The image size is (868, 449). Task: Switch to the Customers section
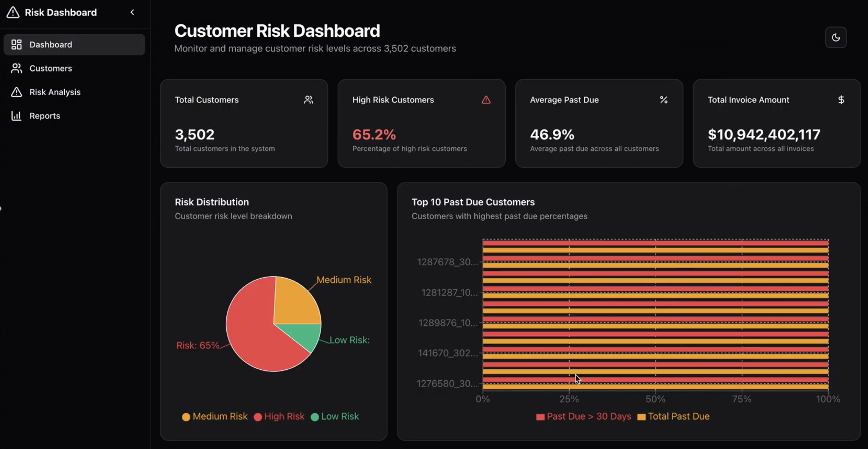(51, 68)
